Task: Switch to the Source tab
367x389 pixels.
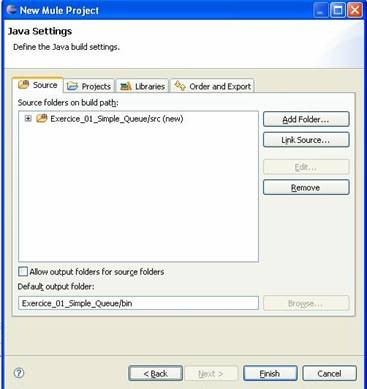Action: click(38, 85)
